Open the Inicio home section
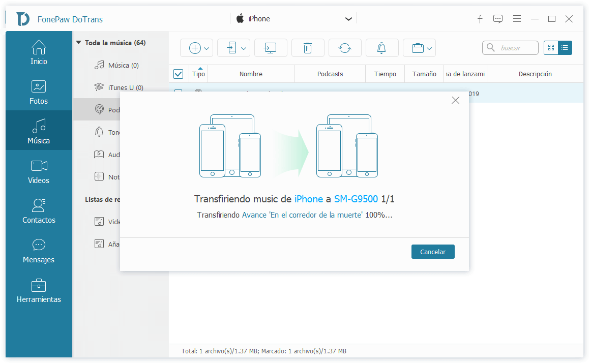The image size is (590, 364). click(x=39, y=52)
